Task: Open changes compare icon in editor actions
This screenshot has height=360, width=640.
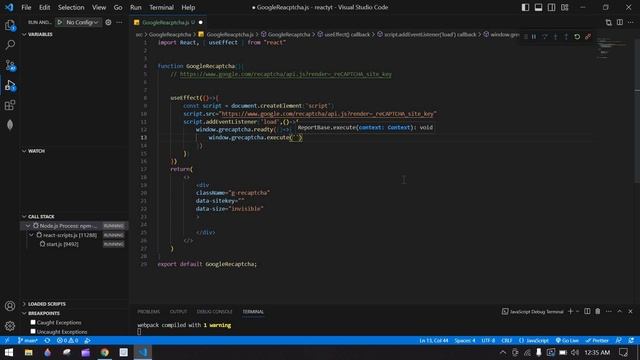Action: tap(609, 22)
